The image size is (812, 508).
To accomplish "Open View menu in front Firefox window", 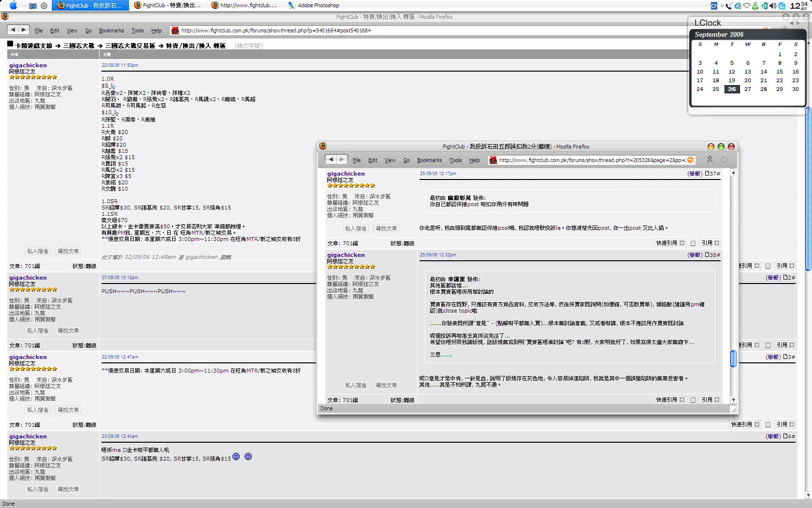I will [x=390, y=160].
